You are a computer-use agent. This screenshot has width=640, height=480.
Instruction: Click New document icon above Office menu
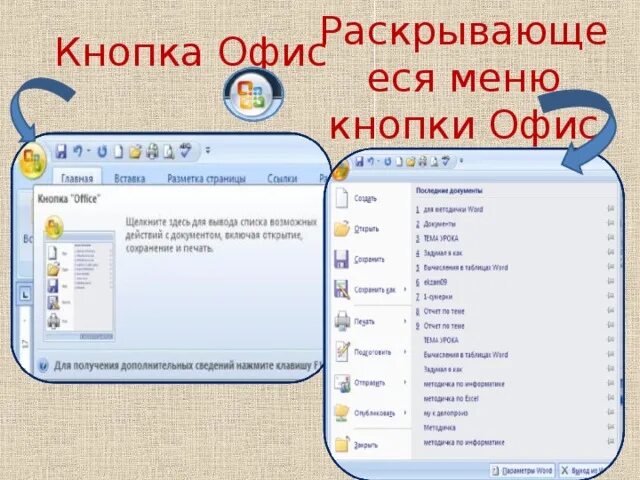pyautogui.click(x=399, y=162)
